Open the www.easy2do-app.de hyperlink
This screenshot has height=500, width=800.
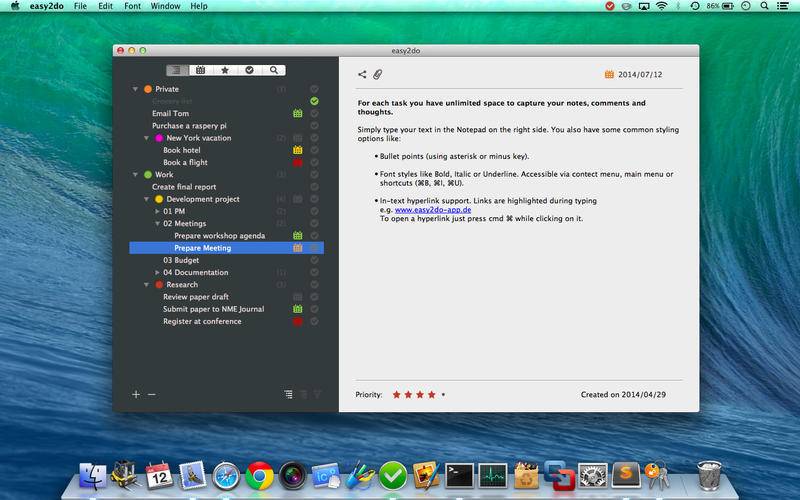click(x=433, y=210)
